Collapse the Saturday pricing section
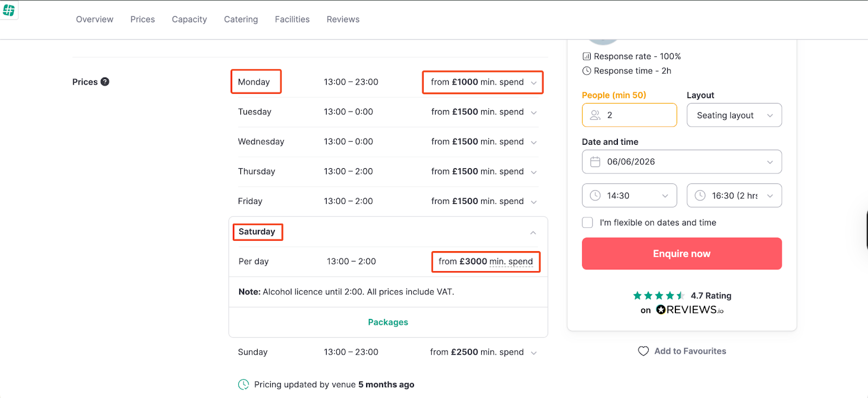This screenshot has width=868, height=398. (x=533, y=233)
